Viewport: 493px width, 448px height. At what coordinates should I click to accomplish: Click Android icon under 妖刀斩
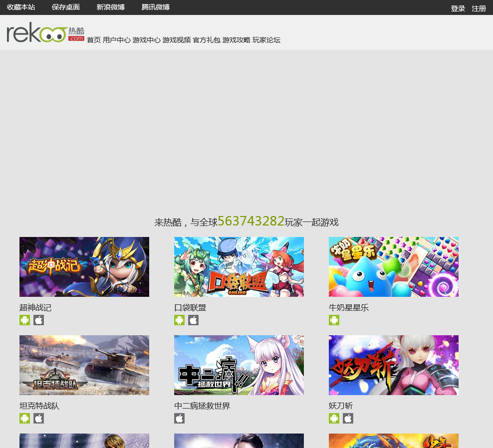pos(334,419)
